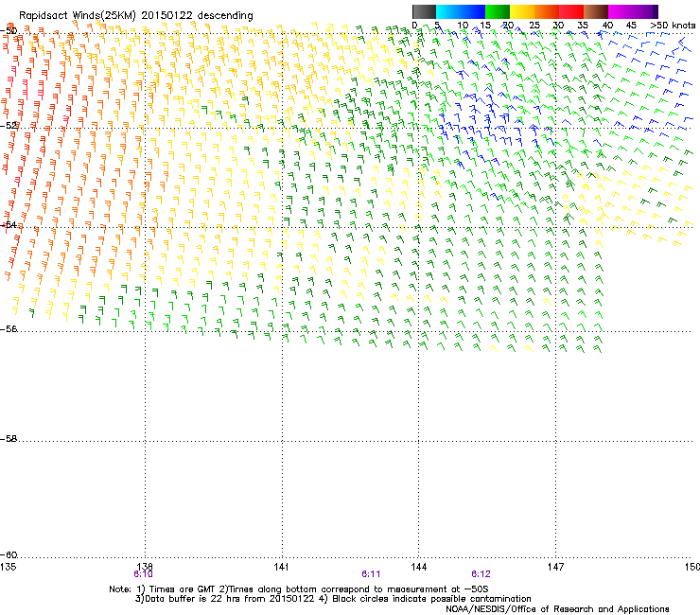The width and height of the screenshot is (700, 615).
Task: Click the '-52' latitude axis label
Action: pyautogui.click(x=9, y=126)
